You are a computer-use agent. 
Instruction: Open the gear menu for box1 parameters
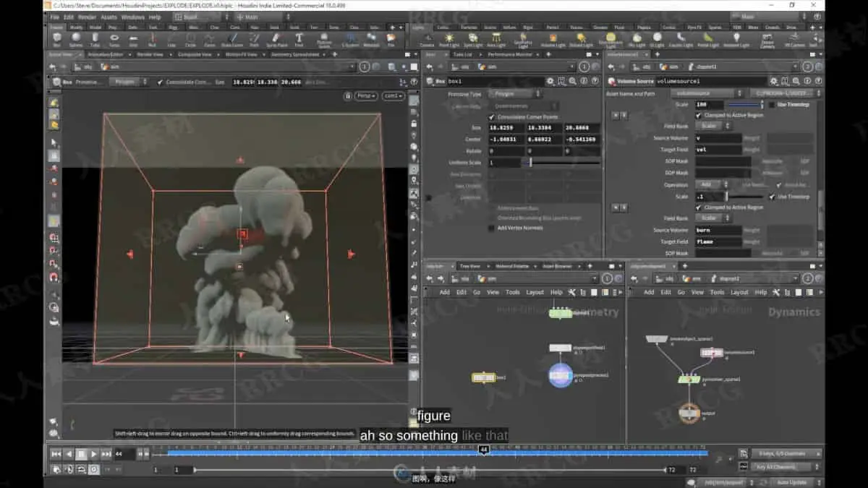pos(550,82)
